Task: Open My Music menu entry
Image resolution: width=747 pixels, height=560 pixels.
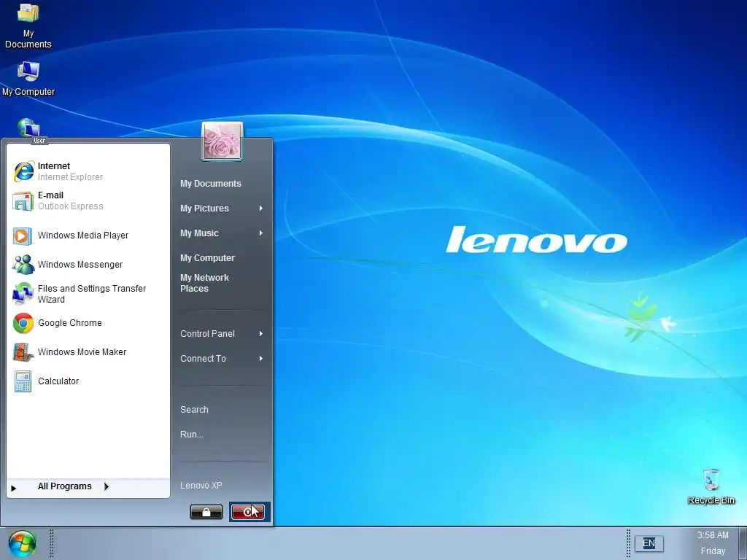Action: pyautogui.click(x=222, y=233)
